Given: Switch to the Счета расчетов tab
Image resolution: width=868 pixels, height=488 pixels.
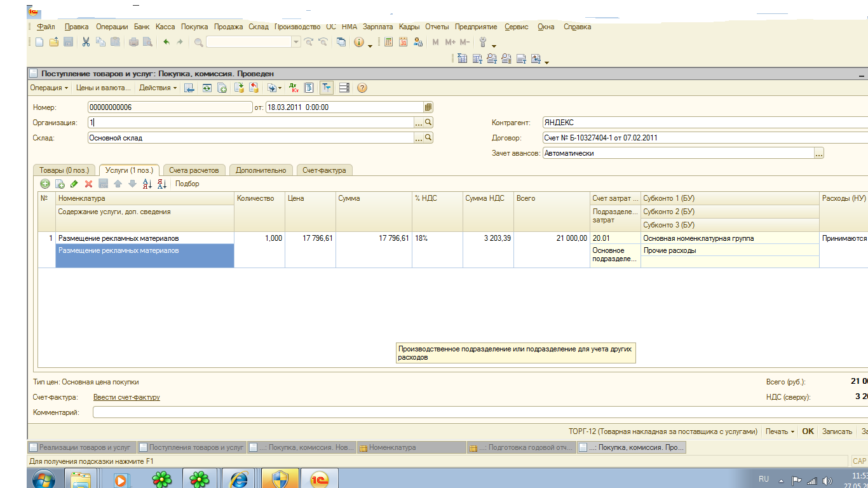Looking at the screenshot, I should pos(194,170).
